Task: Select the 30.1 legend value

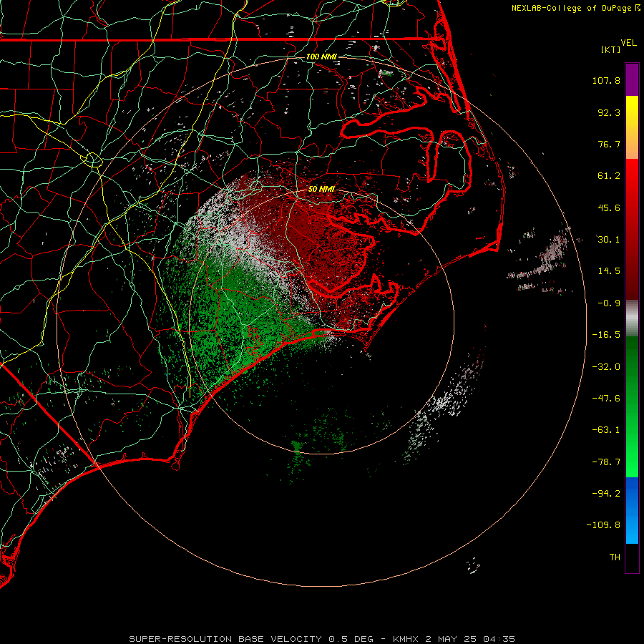Action: tap(609, 240)
